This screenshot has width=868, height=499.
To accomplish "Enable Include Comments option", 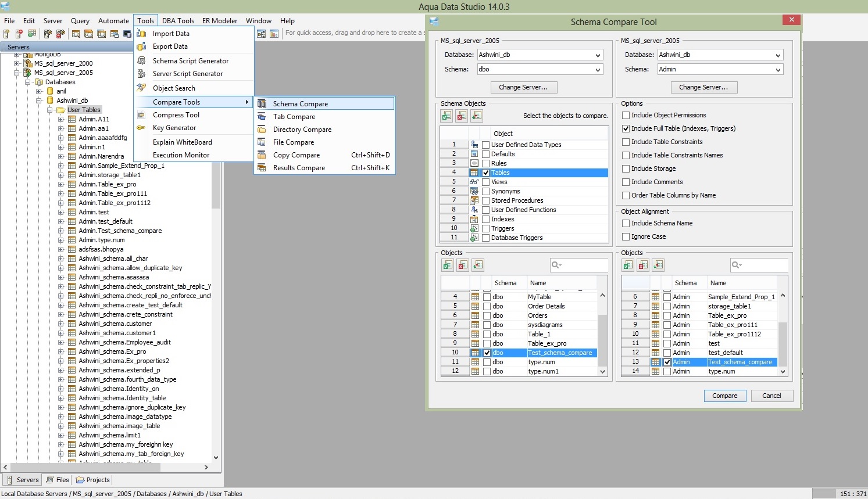I will 626,182.
